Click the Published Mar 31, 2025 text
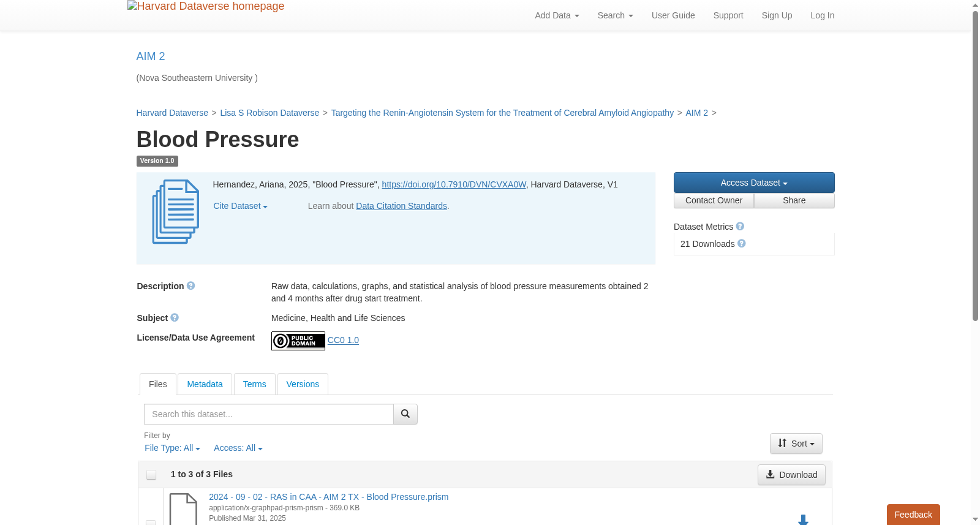 tap(247, 518)
